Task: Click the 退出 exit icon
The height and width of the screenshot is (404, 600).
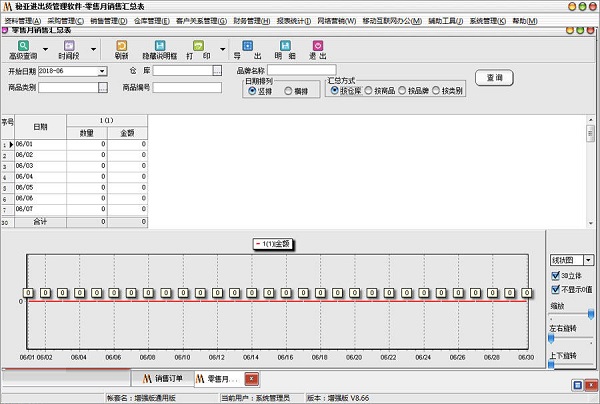Action: click(318, 46)
